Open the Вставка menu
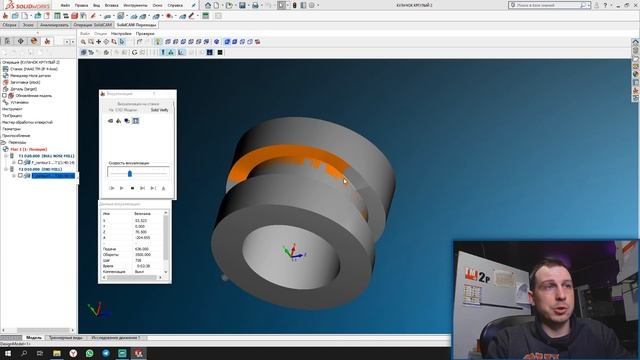The width and height of the screenshot is (640, 360). [111, 5]
